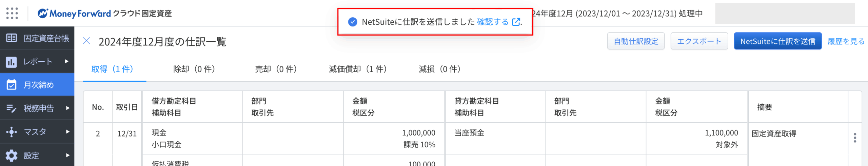Select the 売却 (0 件) tab
The width and height of the screenshot is (868, 166).
(x=276, y=69)
